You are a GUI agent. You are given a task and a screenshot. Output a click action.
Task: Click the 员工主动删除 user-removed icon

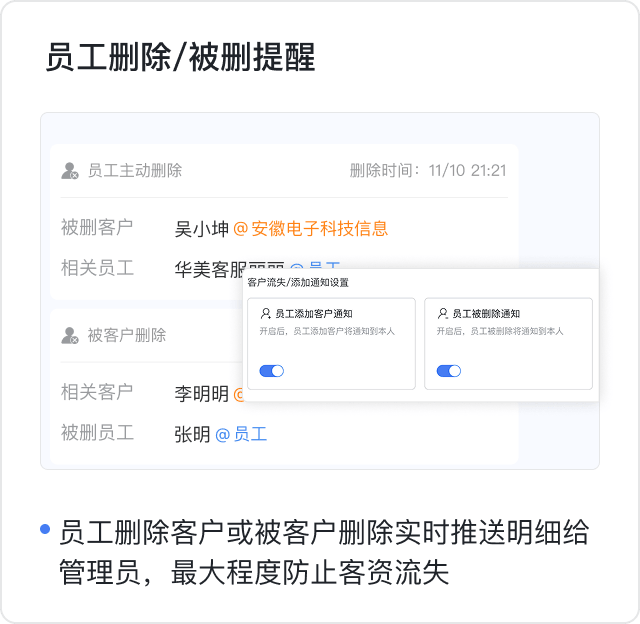[x=70, y=171]
